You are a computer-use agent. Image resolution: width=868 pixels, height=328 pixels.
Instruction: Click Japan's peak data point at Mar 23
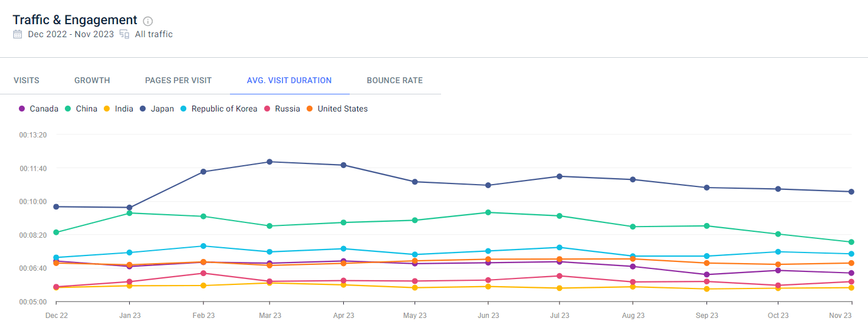(269, 162)
